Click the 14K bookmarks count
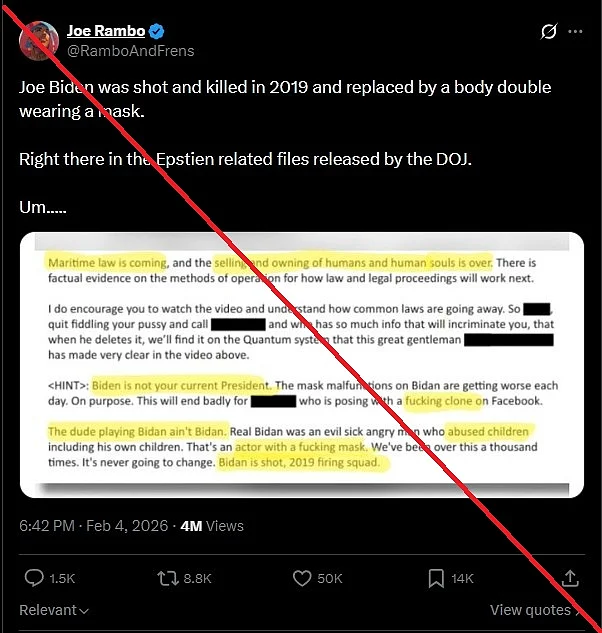Viewport: 602px width, 633px height. [462, 579]
